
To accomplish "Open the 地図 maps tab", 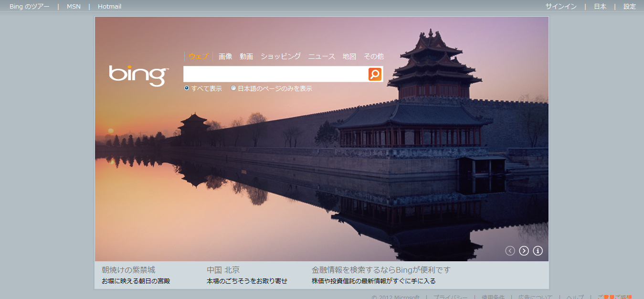I will (349, 56).
